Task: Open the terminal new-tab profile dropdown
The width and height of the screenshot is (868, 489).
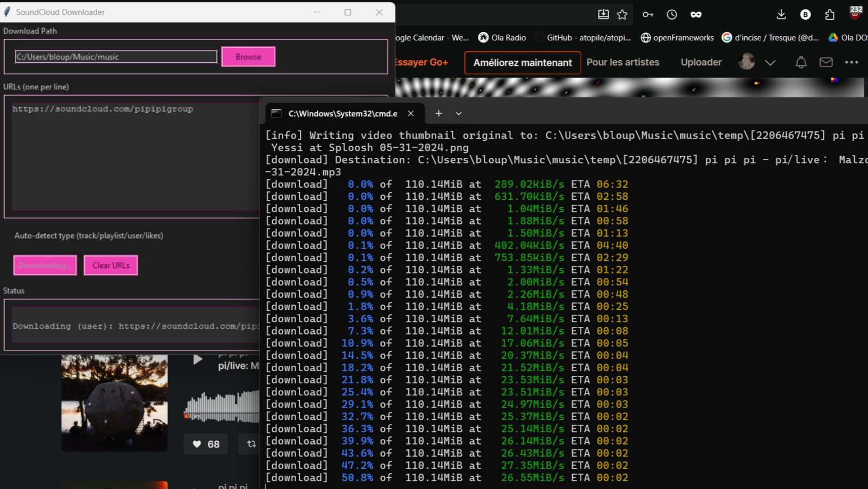Action: (459, 113)
